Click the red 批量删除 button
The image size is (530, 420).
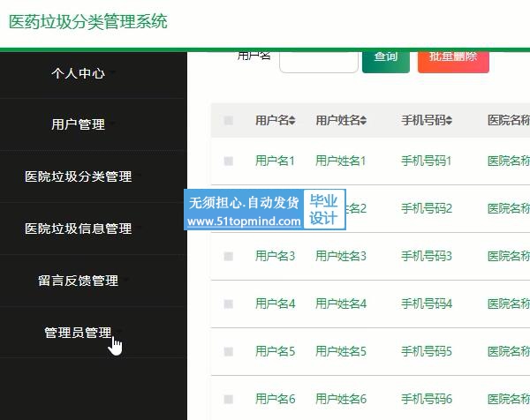(x=453, y=62)
